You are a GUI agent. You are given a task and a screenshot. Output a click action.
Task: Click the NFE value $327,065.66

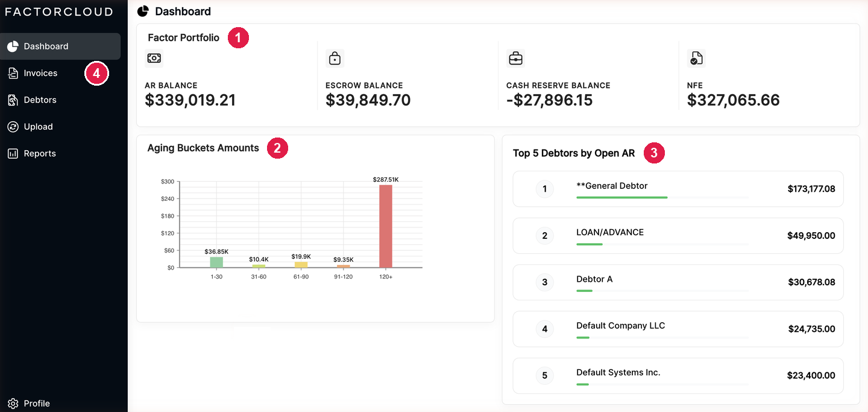(x=734, y=100)
